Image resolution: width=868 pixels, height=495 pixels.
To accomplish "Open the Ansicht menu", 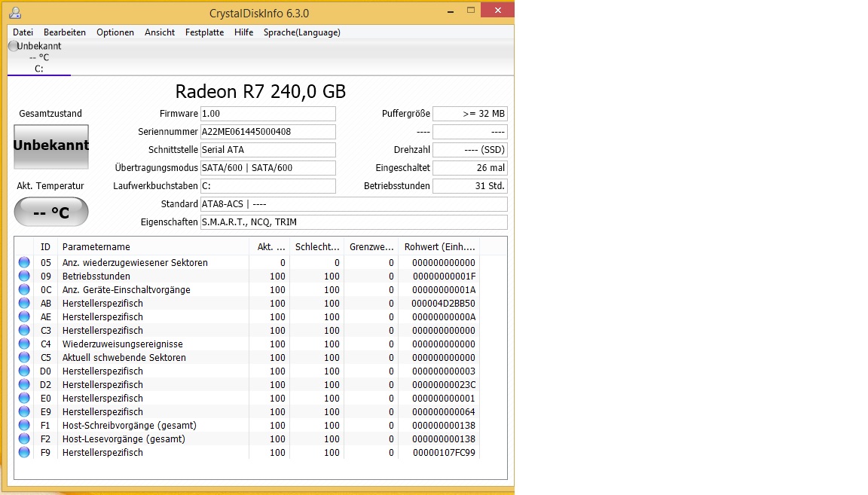I will [160, 32].
